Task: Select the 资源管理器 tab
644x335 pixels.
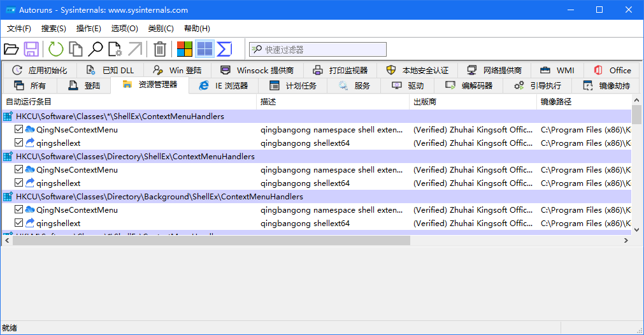Action: coord(150,85)
